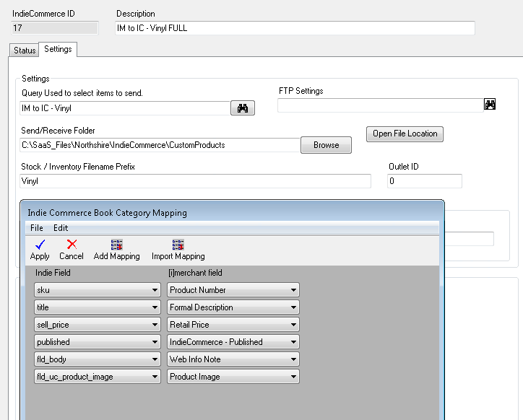Expand the sell_price dropdown
The width and height of the screenshot is (523, 420).
click(98, 325)
